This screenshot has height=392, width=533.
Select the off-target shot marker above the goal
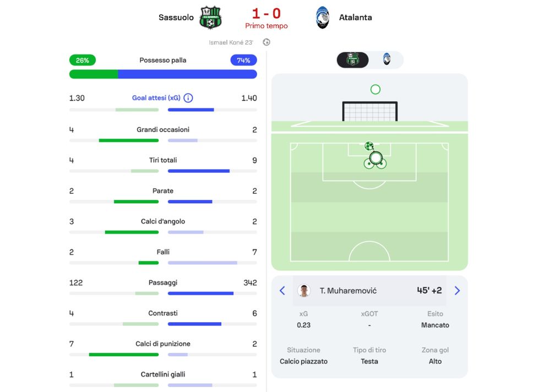376,89
